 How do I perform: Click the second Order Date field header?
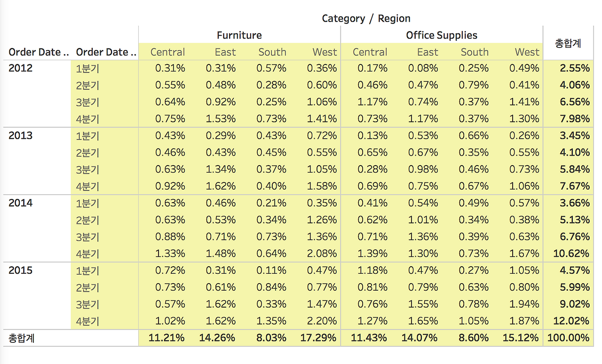pyautogui.click(x=106, y=52)
